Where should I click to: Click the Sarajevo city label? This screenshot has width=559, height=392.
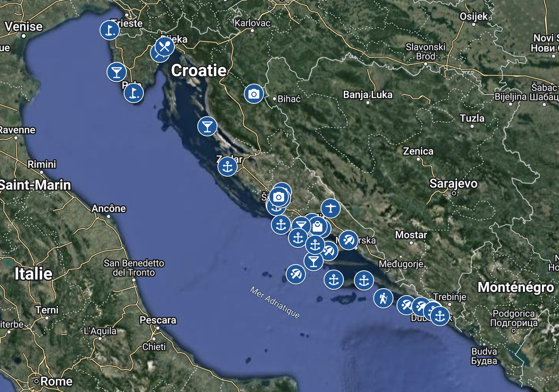pos(454,183)
